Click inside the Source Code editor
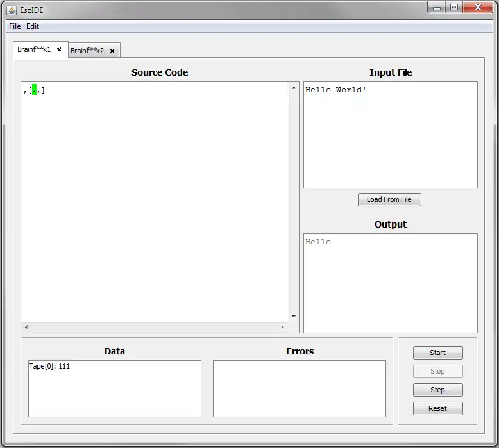 155,203
